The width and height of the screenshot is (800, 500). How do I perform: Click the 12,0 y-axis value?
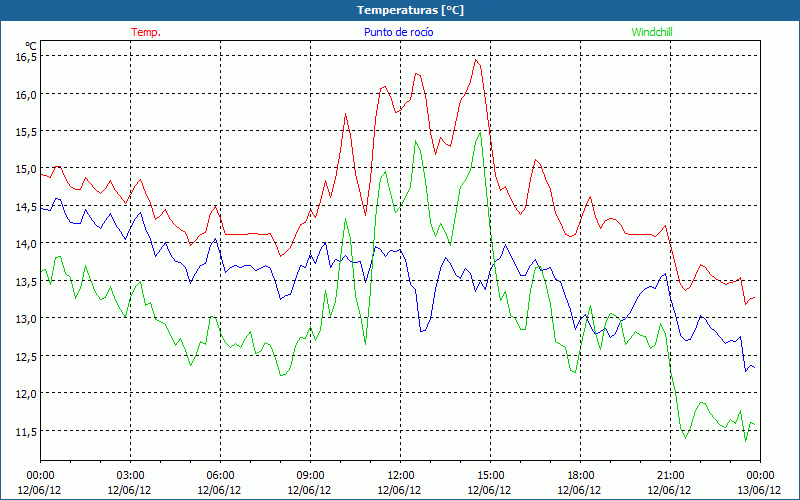27,393
